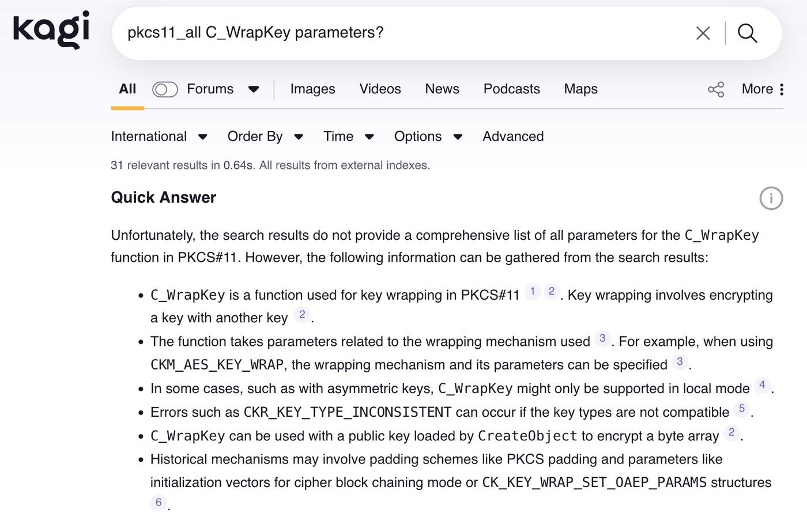Open citation 2 after 'byte array'

coord(731,432)
